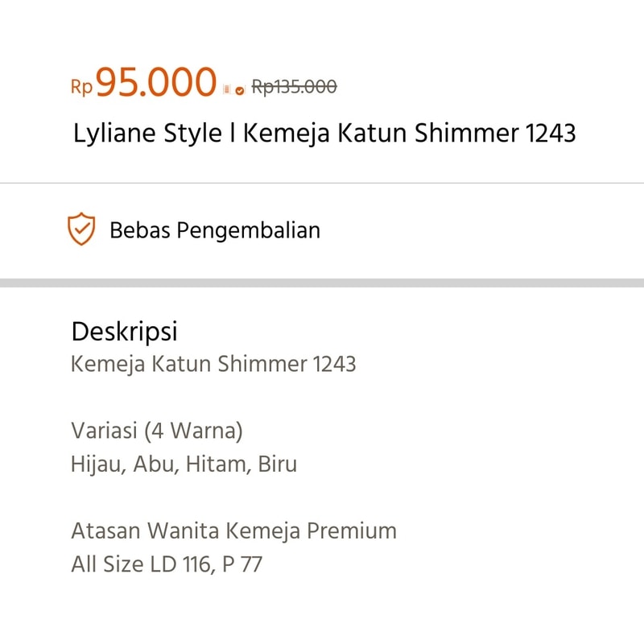The width and height of the screenshot is (644, 644).
Task: Tap the word Shimmer in product title
Action: [467, 133]
